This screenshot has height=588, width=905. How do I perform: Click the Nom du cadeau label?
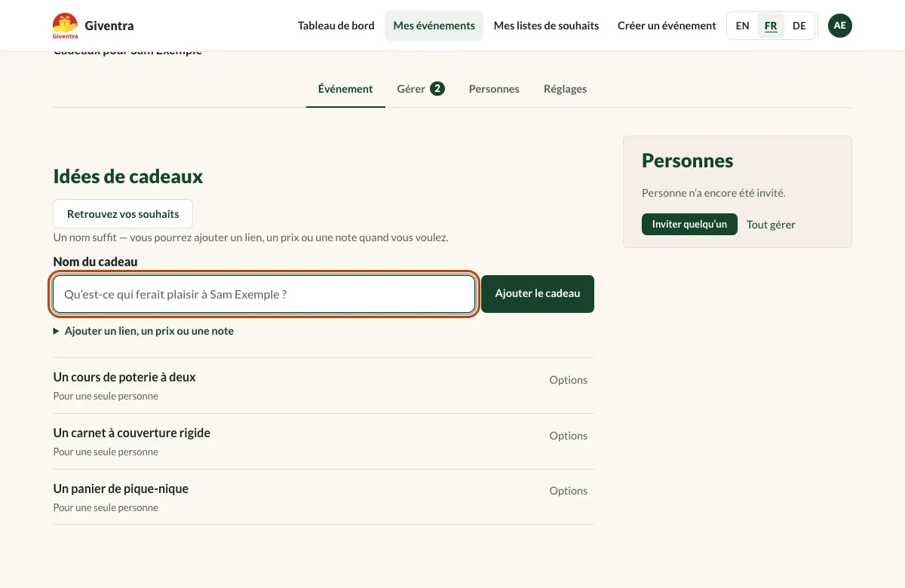point(95,262)
